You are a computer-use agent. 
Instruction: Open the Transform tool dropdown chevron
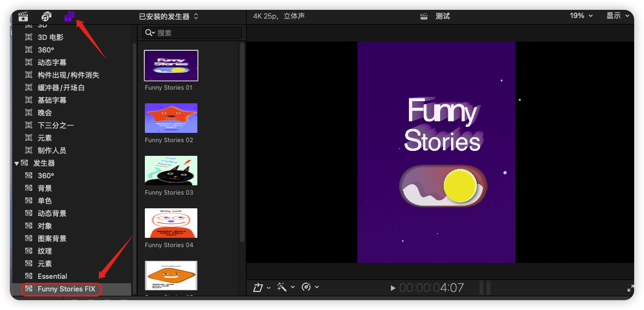268,288
